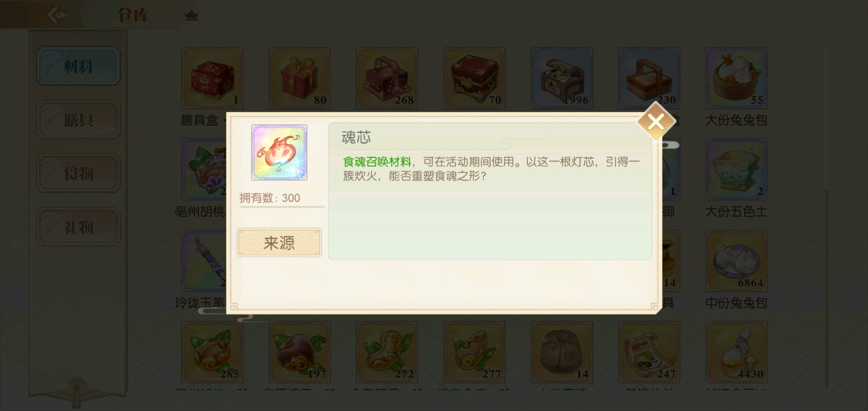Select the 材料 materials tab
The width and height of the screenshot is (868, 411).
(79, 66)
